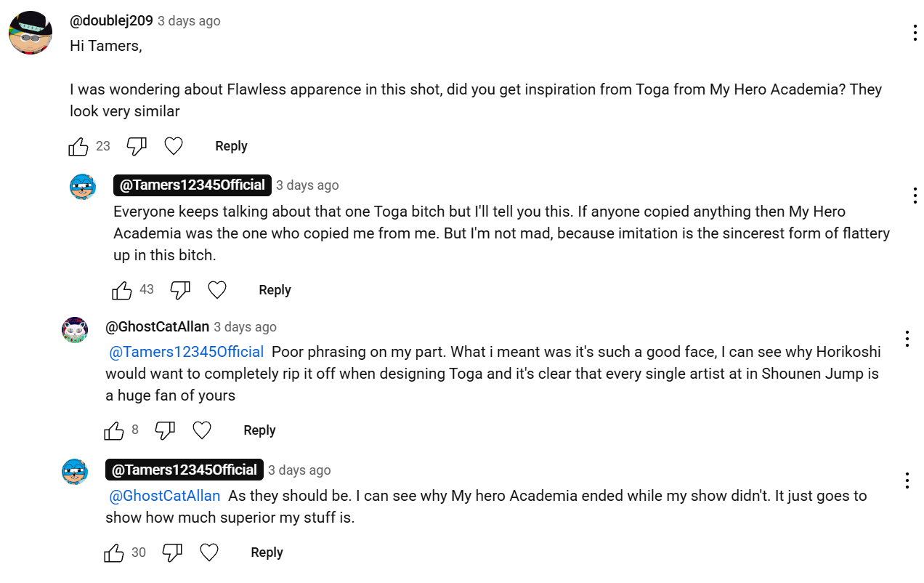Open @doublej209's profile avatar

point(30,33)
